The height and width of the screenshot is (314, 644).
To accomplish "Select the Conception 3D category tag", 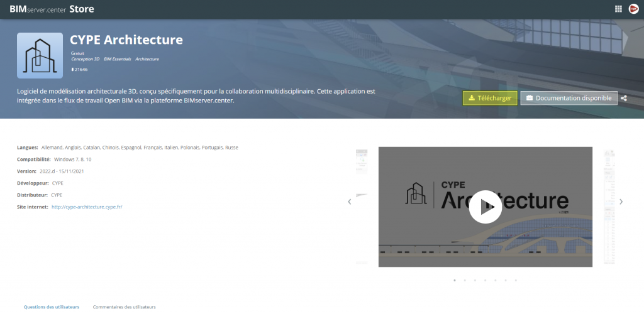I will click(85, 59).
